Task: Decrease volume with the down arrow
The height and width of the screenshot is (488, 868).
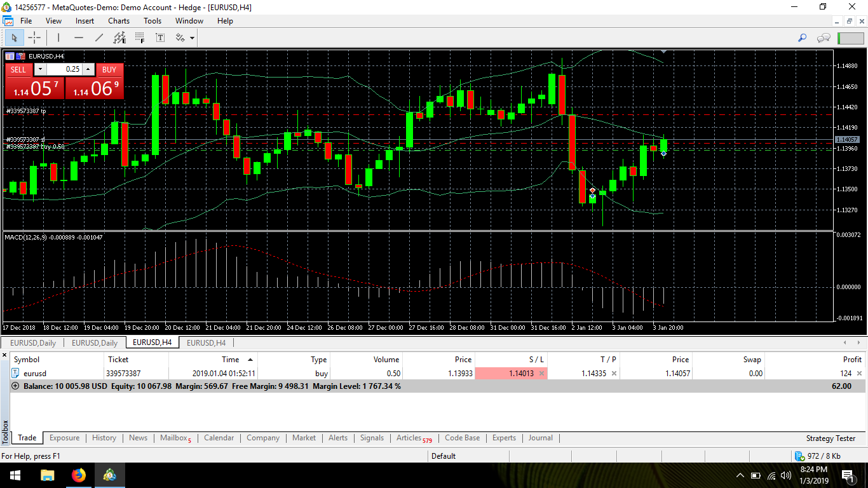Action: (x=40, y=69)
